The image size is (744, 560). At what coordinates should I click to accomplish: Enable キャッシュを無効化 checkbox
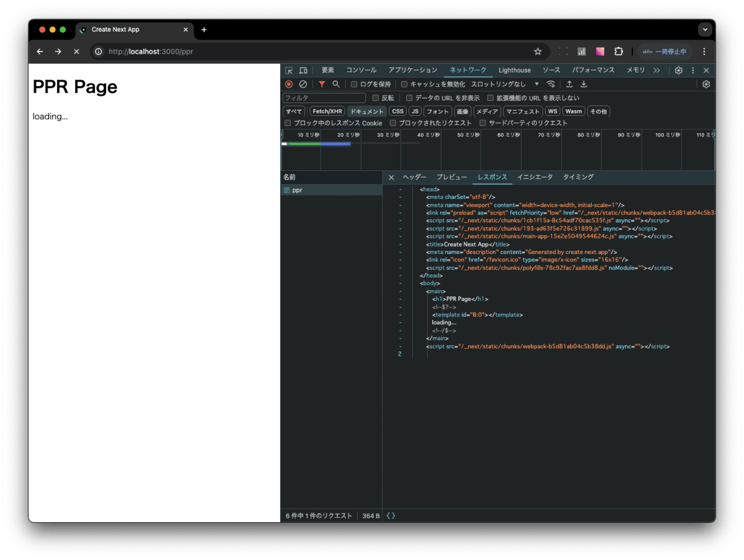(404, 84)
